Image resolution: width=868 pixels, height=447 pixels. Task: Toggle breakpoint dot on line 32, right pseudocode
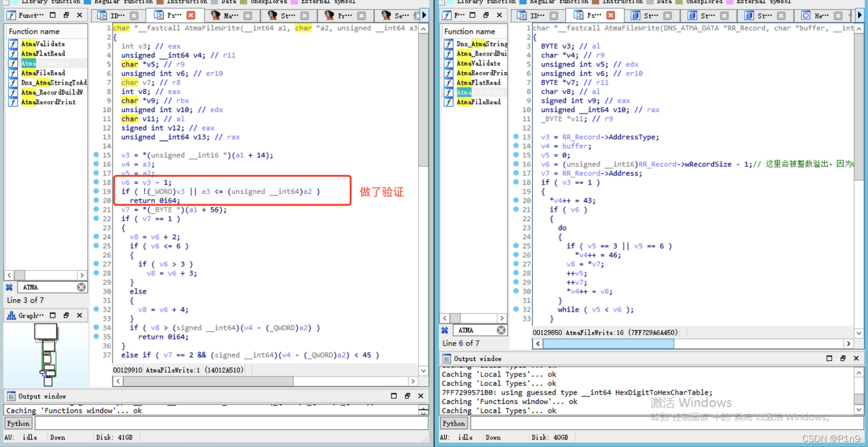(x=516, y=309)
